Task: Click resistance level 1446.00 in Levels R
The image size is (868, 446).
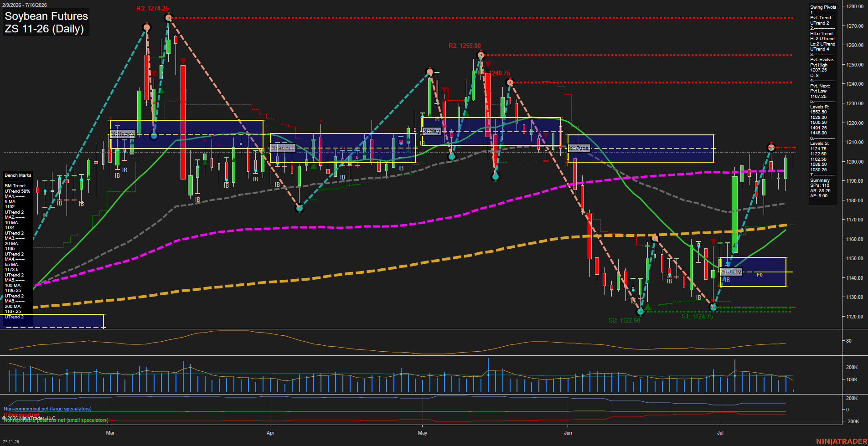Action: (x=818, y=133)
